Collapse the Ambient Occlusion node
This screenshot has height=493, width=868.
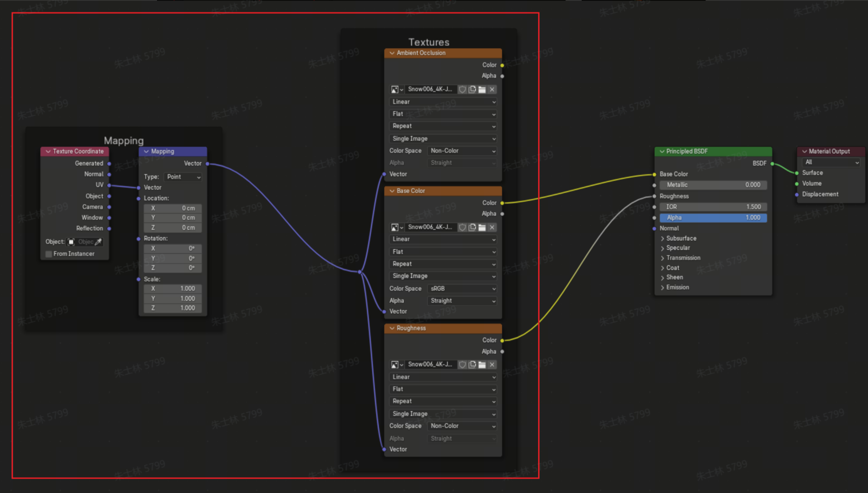tap(392, 53)
